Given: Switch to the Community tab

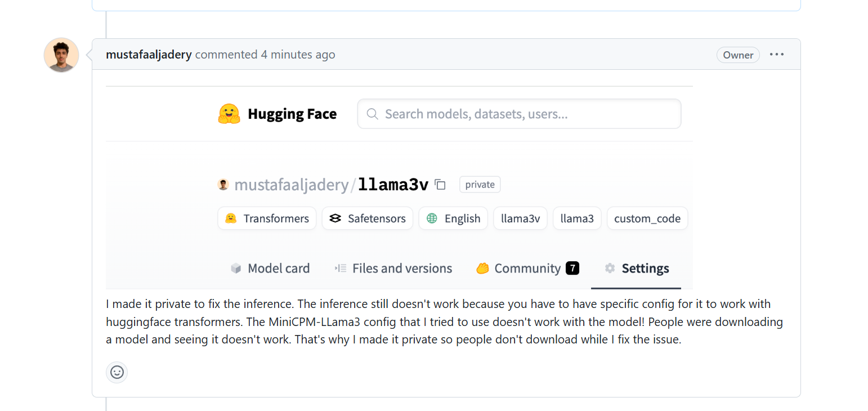Looking at the screenshot, I should coord(527,268).
